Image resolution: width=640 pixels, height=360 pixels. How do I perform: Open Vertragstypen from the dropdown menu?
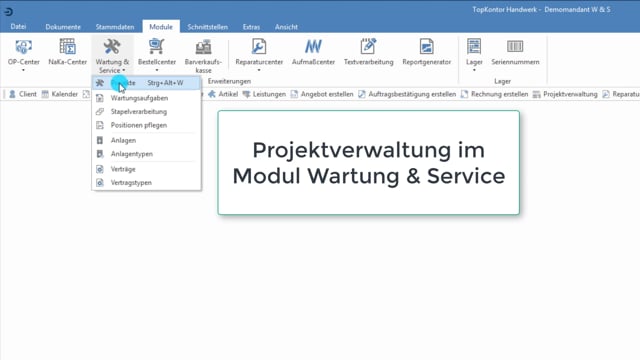[147, 182]
